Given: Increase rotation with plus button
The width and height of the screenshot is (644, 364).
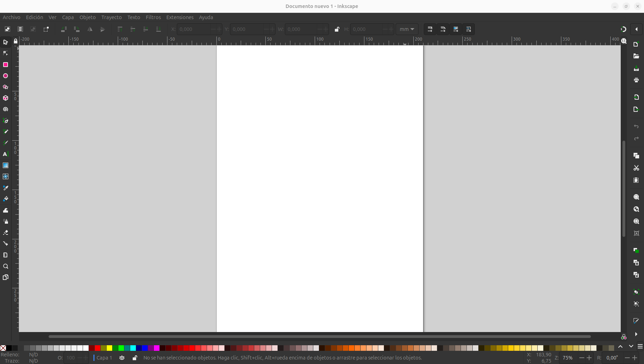Looking at the screenshot, I should click(635, 358).
